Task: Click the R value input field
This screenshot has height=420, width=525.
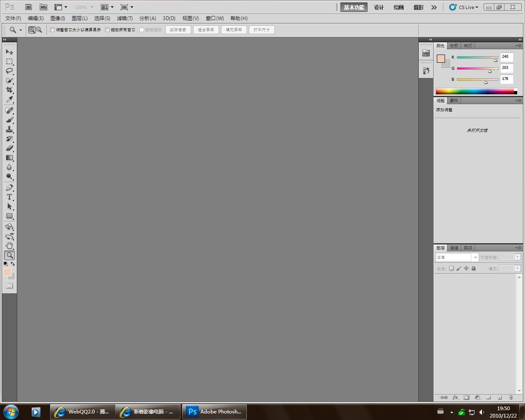Action: coord(506,57)
